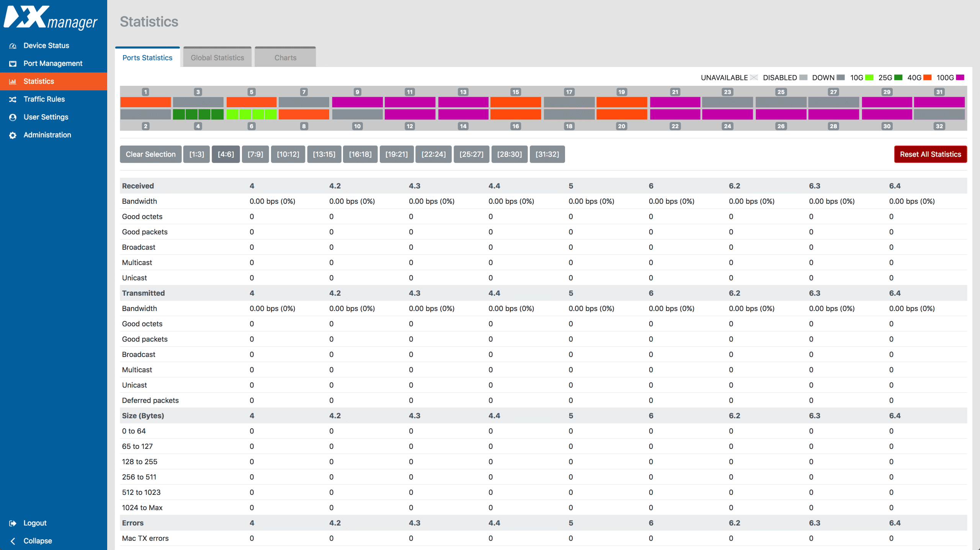Toggle the [31:32] port range selection
Image resolution: width=980 pixels, height=550 pixels.
pos(547,154)
